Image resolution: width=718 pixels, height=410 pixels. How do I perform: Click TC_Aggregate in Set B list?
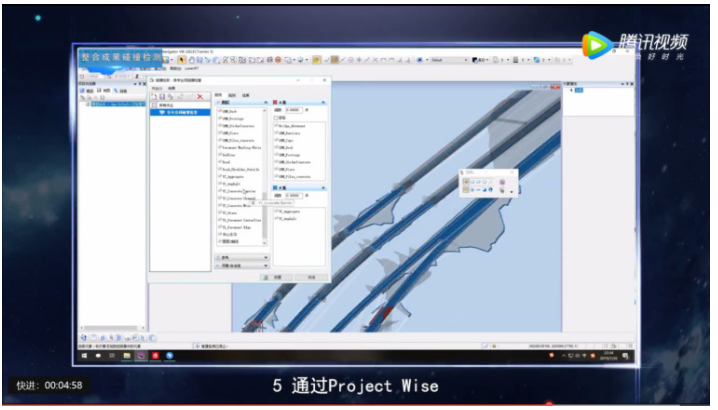(x=290, y=212)
